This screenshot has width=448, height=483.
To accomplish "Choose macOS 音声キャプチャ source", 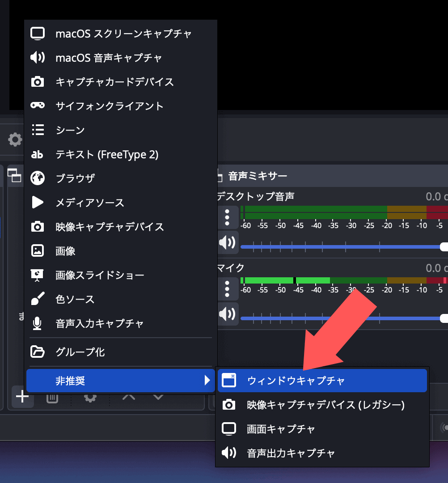I will pyautogui.click(x=121, y=58).
